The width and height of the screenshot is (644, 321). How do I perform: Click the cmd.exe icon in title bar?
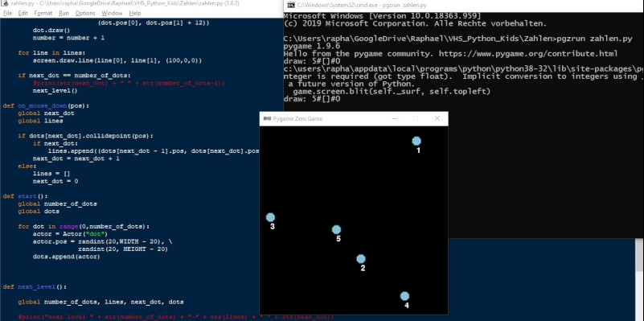point(291,6)
